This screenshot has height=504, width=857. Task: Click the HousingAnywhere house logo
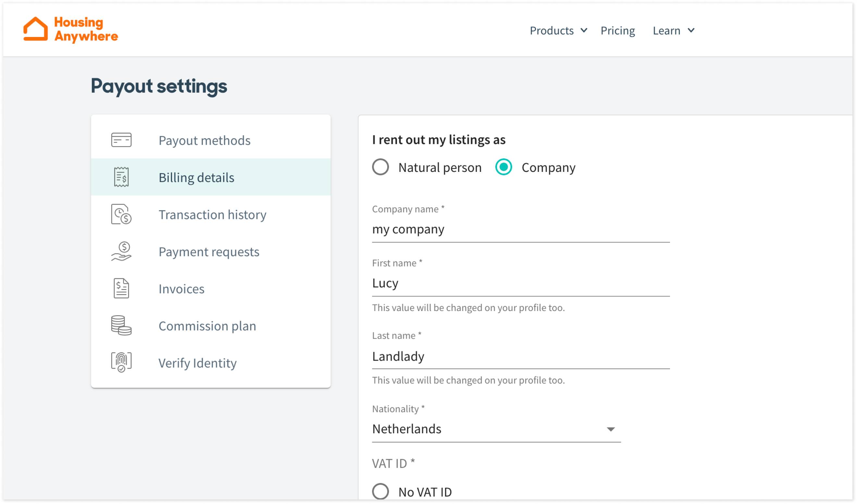tap(36, 29)
